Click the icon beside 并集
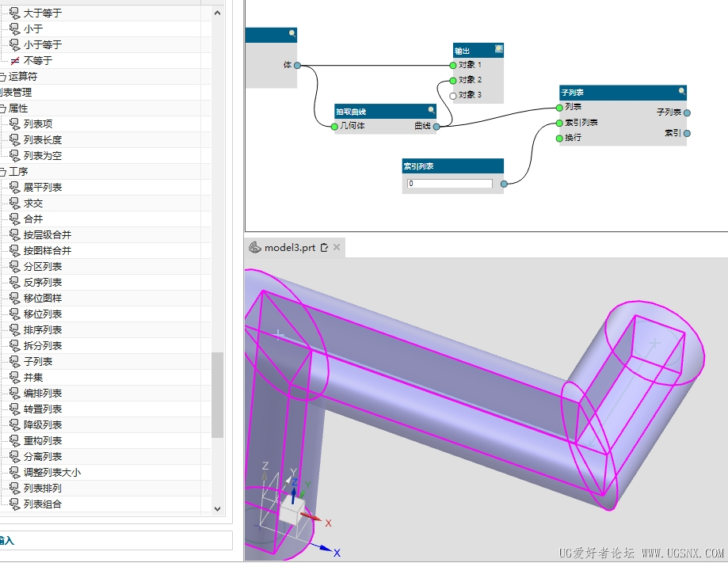This screenshot has height=563, width=728. click(x=15, y=378)
